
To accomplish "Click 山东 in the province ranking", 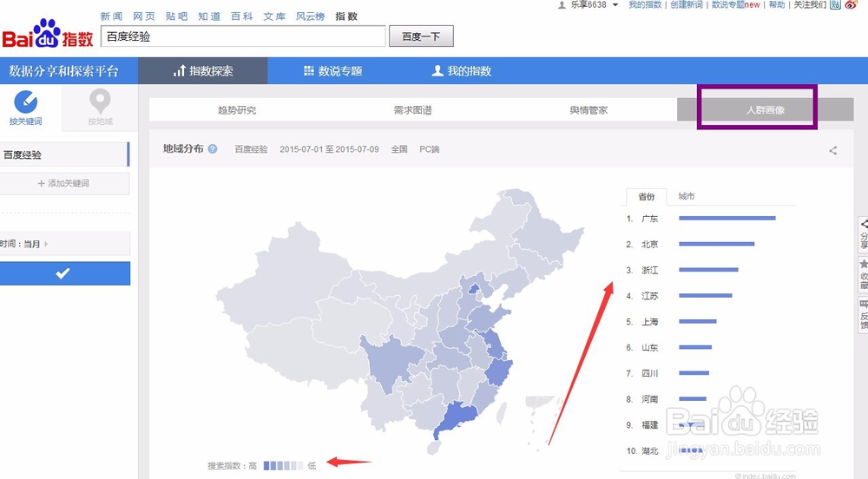I will tap(650, 347).
